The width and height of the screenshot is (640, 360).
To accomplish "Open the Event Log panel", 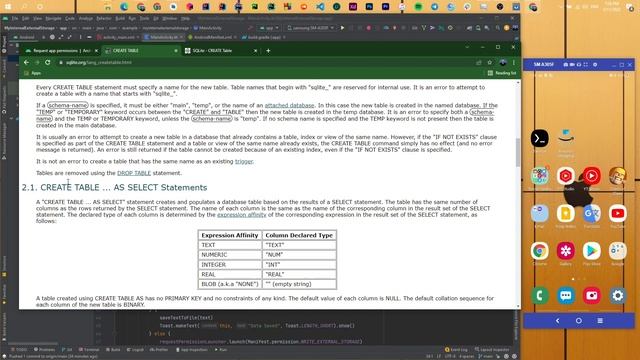I will pos(456,350).
